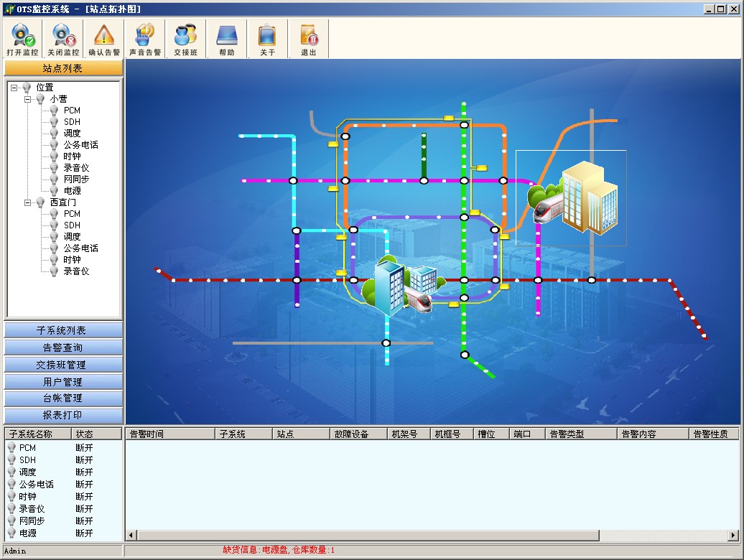Click the 退出 exit icon
This screenshot has height=560, width=744.
(308, 35)
